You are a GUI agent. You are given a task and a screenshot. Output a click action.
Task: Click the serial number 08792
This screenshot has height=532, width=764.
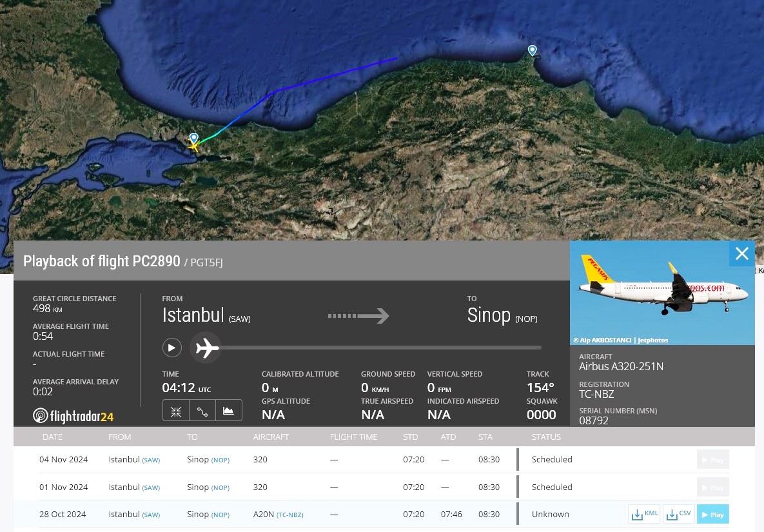593,420
